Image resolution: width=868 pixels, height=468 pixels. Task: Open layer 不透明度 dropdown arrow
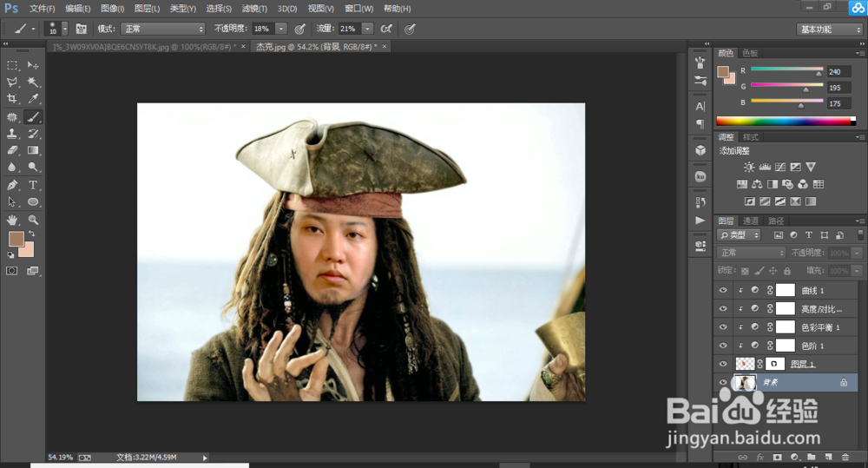pos(857,253)
